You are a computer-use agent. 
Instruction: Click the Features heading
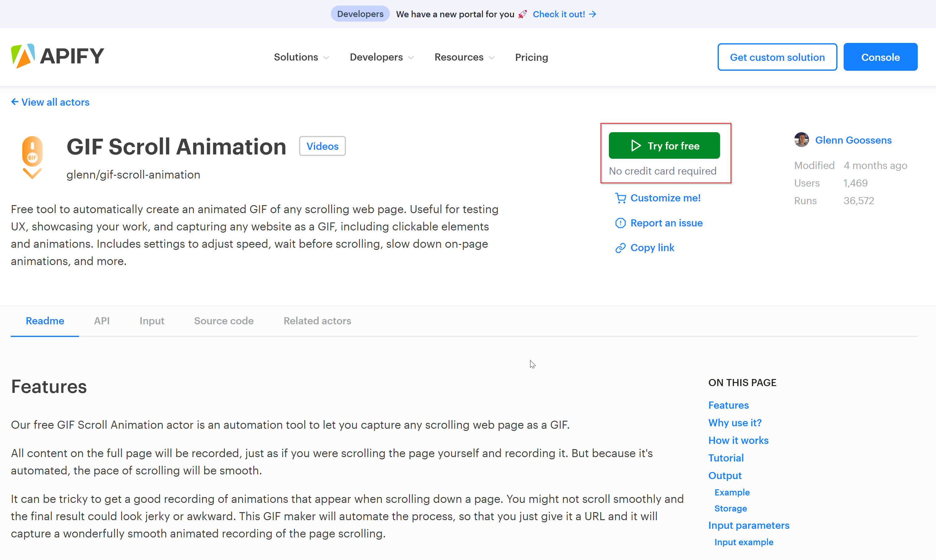(49, 387)
